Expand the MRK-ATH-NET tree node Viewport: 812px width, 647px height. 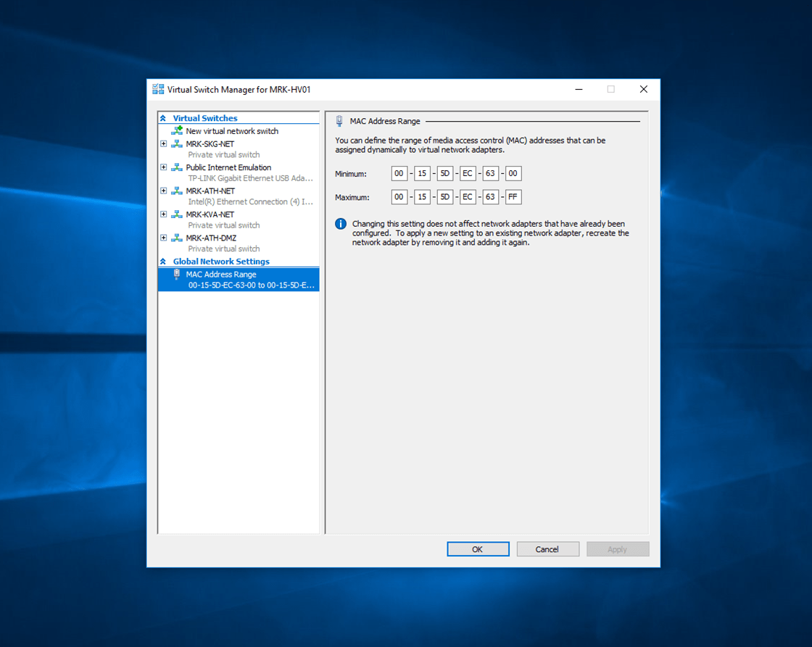point(163,191)
